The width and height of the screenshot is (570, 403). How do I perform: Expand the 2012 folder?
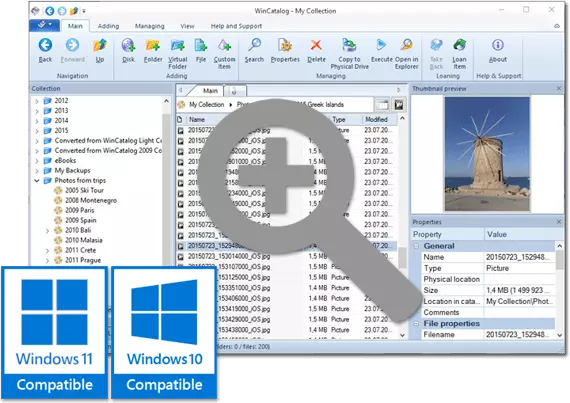37,101
